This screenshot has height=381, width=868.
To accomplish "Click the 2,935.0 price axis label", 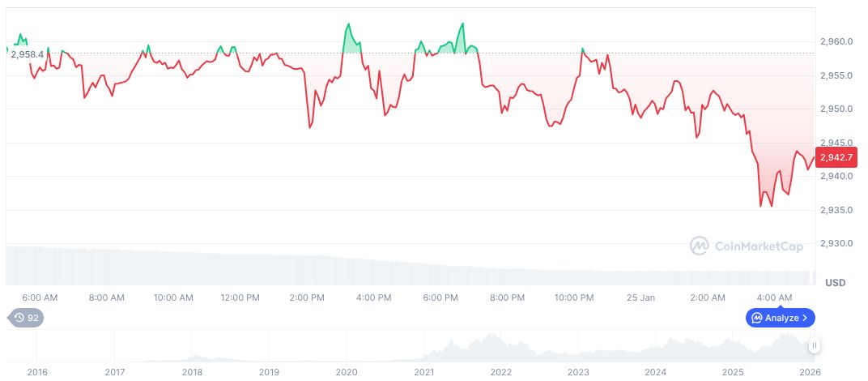I will click(836, 210).
